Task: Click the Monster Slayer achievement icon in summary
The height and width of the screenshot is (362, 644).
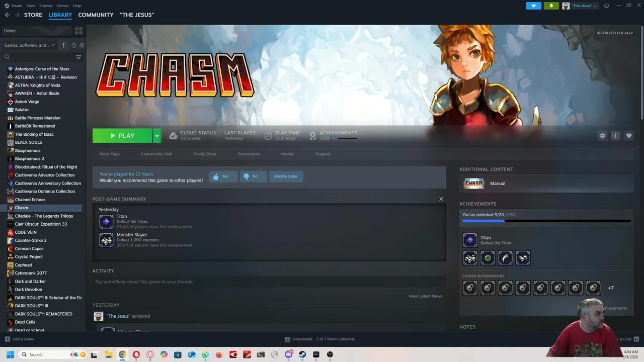Action: click(x=106, y=240)
